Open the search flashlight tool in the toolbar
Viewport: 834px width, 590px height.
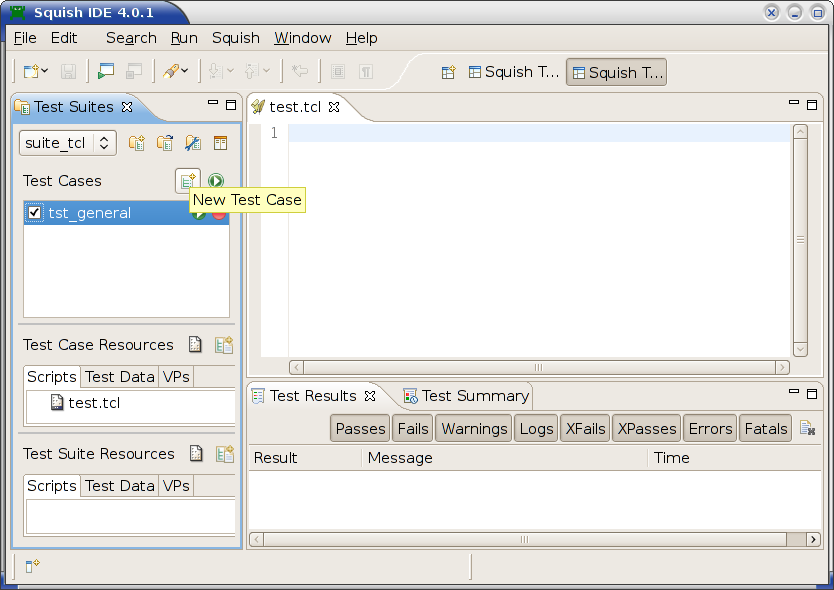(170, 71)
